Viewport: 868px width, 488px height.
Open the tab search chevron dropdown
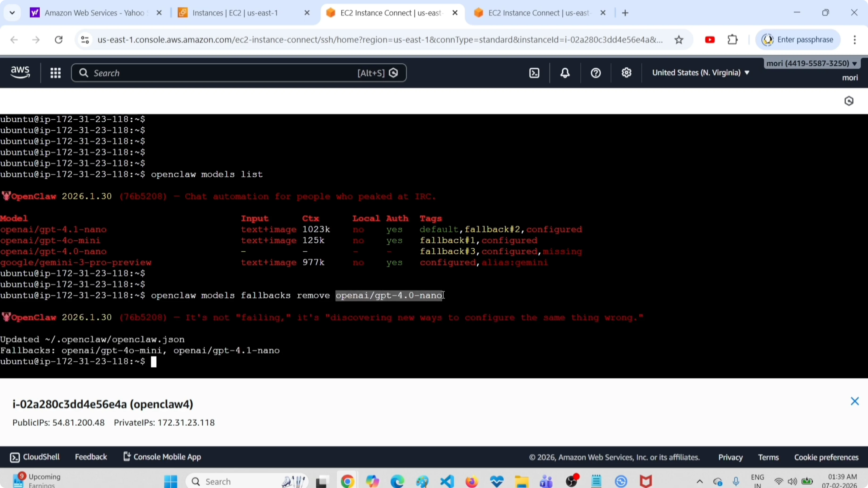13,13
